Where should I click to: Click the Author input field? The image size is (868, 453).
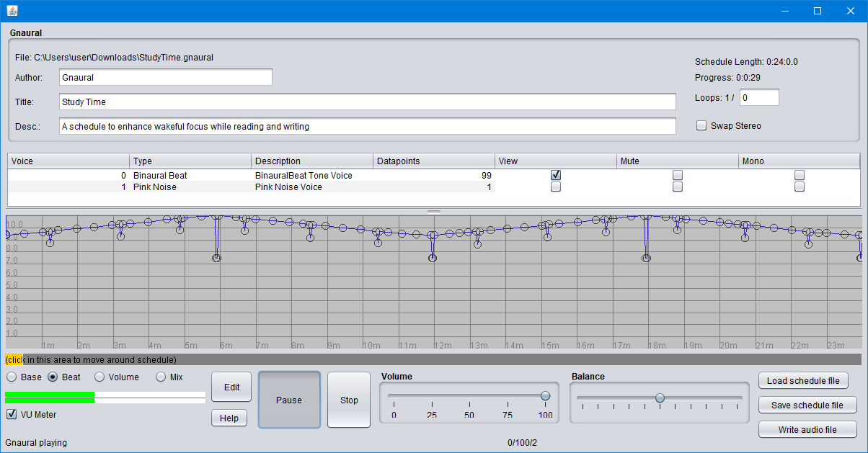165,77
